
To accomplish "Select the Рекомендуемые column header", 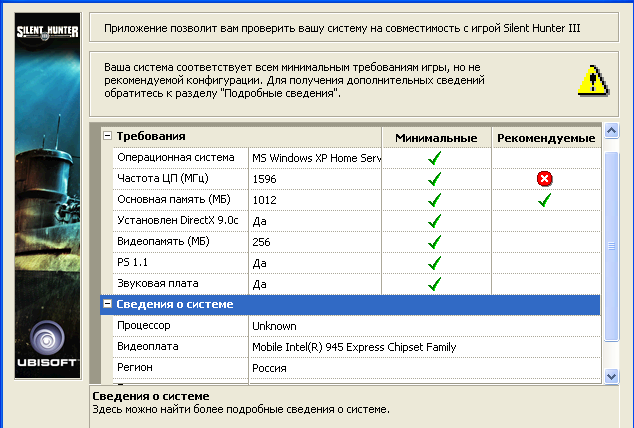I will point(546,138).
